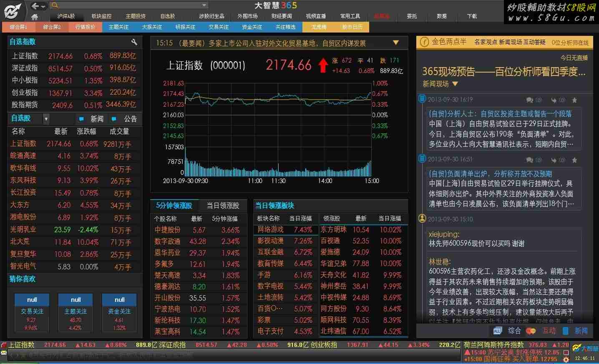Open the 新闻现场 dropdown triangle
This screenshot has width=599, height=364.
click(455, 84)
